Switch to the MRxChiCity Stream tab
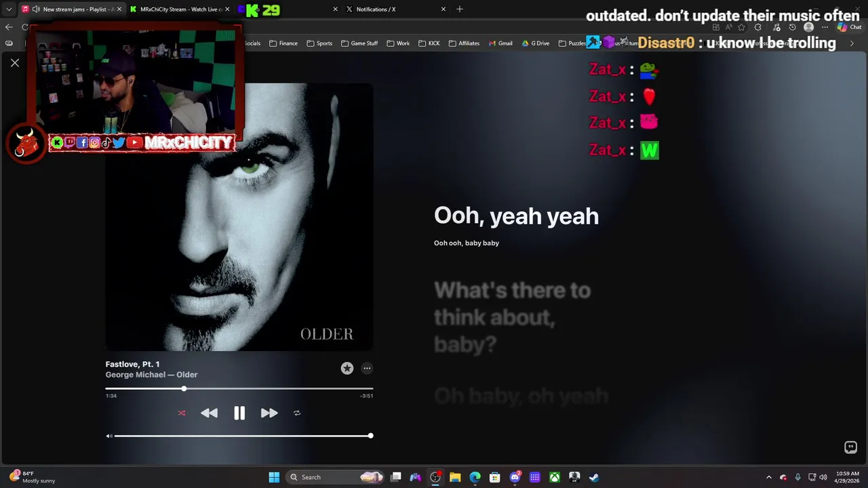 179,9
